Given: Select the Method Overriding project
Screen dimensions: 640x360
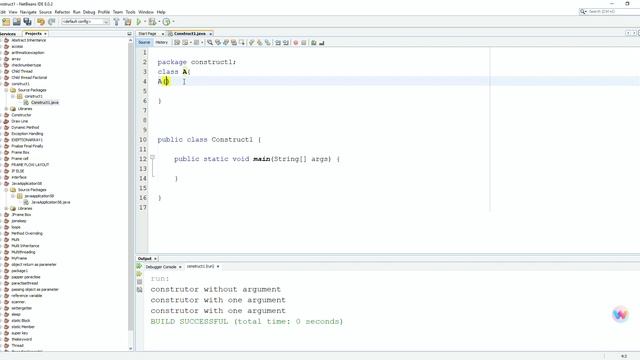Looking at the screenshot, I should click(27, 233).
